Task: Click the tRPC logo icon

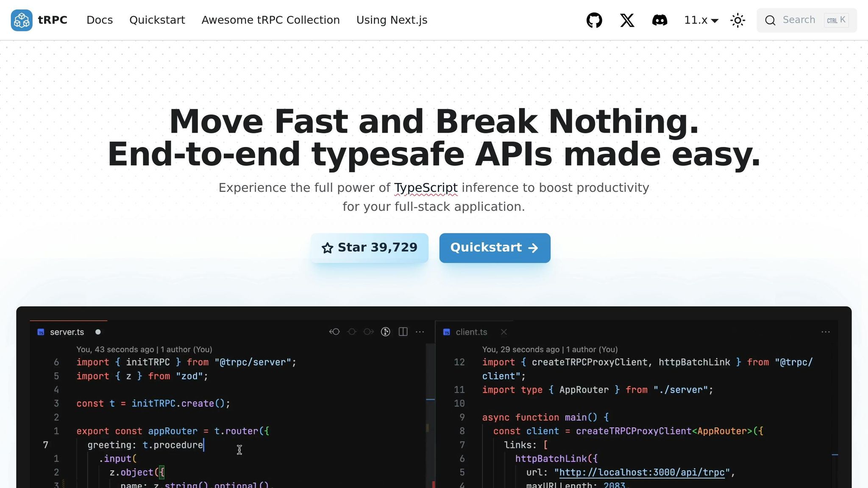Action: pyautogui.click(x=22, y=20)
